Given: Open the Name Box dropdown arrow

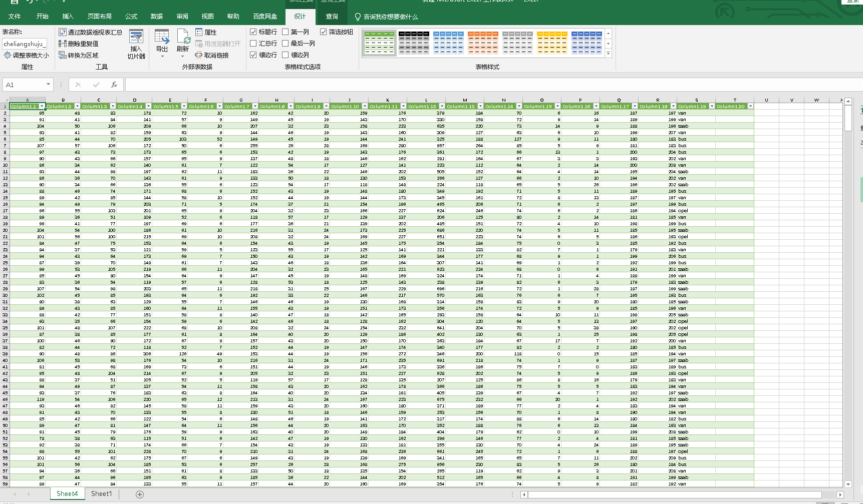Looking at the screenshot, I should coord(49,85).
